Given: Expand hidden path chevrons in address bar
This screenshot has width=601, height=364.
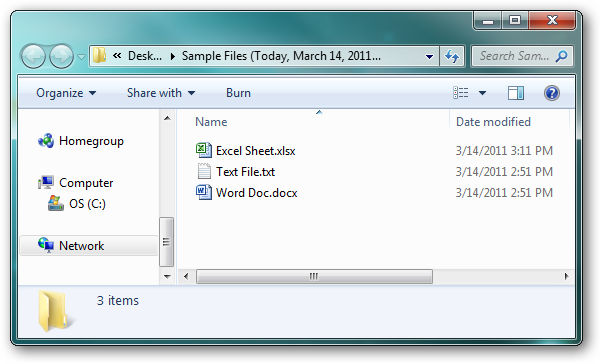Looking at the screenshot, I should coord(117,56).
